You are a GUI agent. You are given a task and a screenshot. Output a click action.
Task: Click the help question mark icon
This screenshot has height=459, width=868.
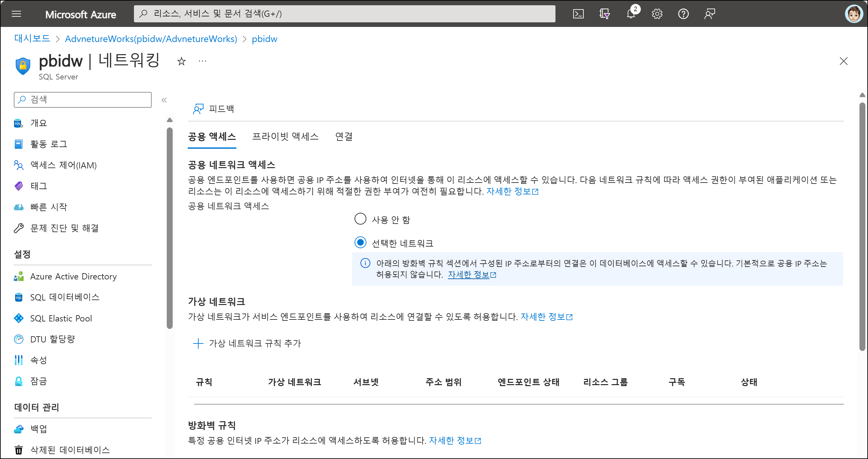(683, 14)
